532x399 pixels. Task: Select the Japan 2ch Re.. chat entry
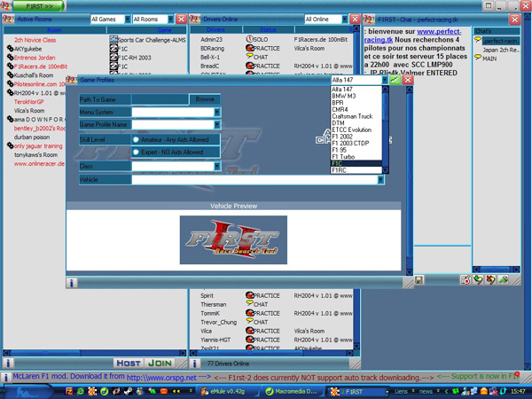click(501, 50)
